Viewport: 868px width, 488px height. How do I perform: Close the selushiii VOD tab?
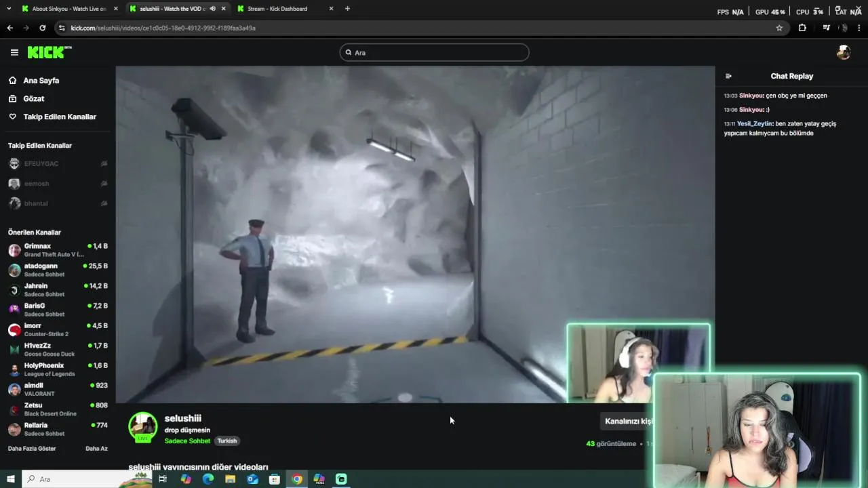tap(223, 9)
